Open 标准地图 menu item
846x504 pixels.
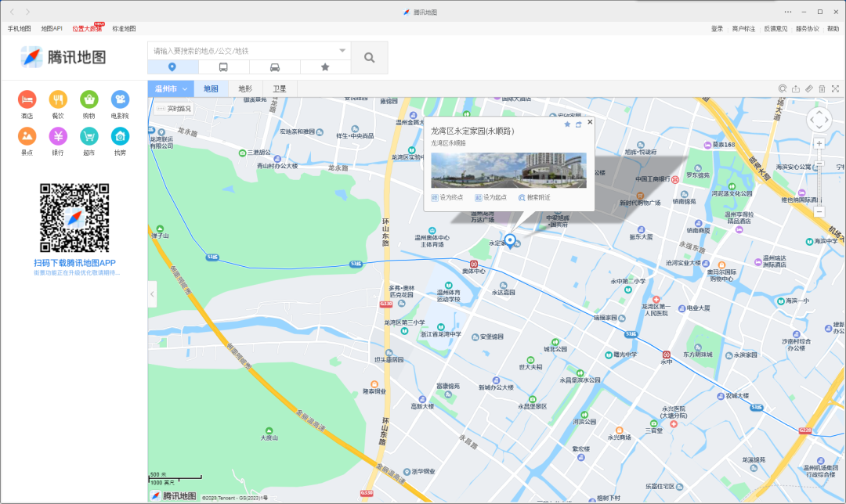point(124,29)
